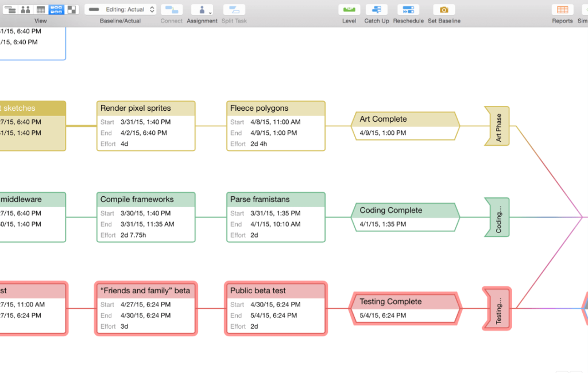Click Public beta test end 5/4/15
588x373 pixels.
pyautogui.click(x=274, y=315)
